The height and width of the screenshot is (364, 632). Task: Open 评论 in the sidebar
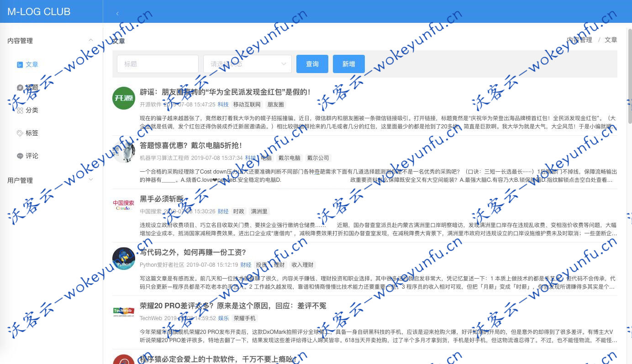point(32,156)
